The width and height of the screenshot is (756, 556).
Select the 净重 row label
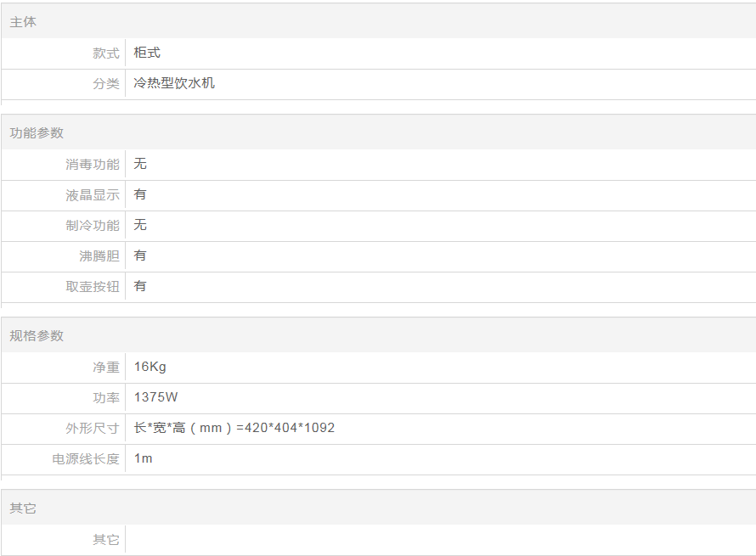pyautogui.click(x=106, y=368)
